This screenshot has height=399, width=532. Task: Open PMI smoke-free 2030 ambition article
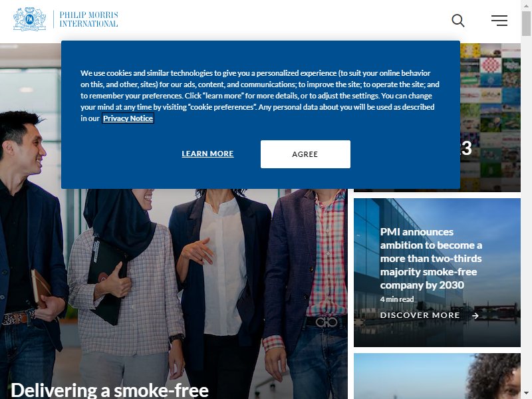point(431,259)
